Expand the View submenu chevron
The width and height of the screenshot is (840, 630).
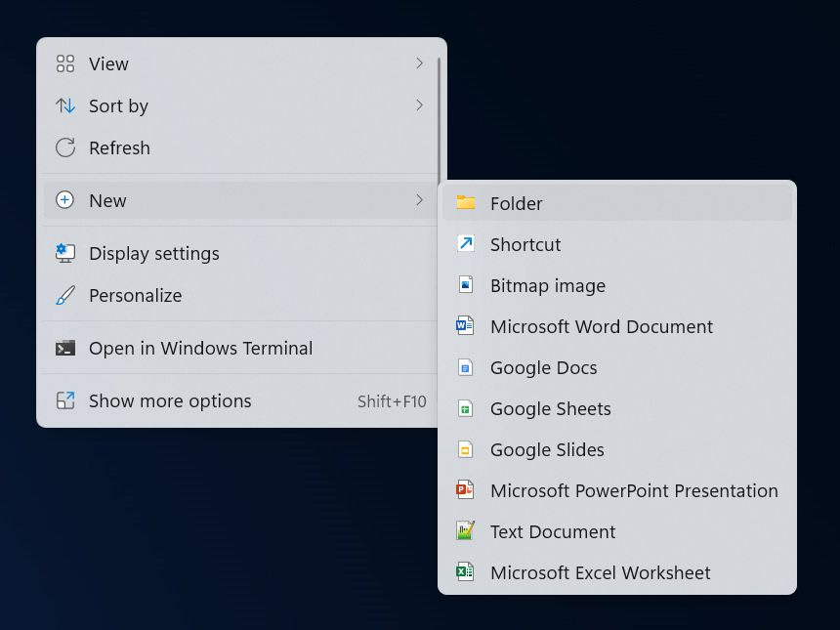[419, 63]
